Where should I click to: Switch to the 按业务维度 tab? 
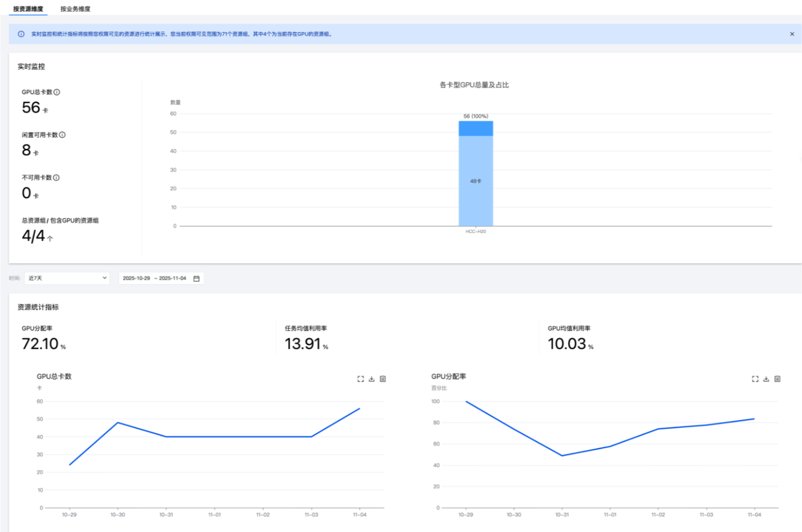(75, 9)
